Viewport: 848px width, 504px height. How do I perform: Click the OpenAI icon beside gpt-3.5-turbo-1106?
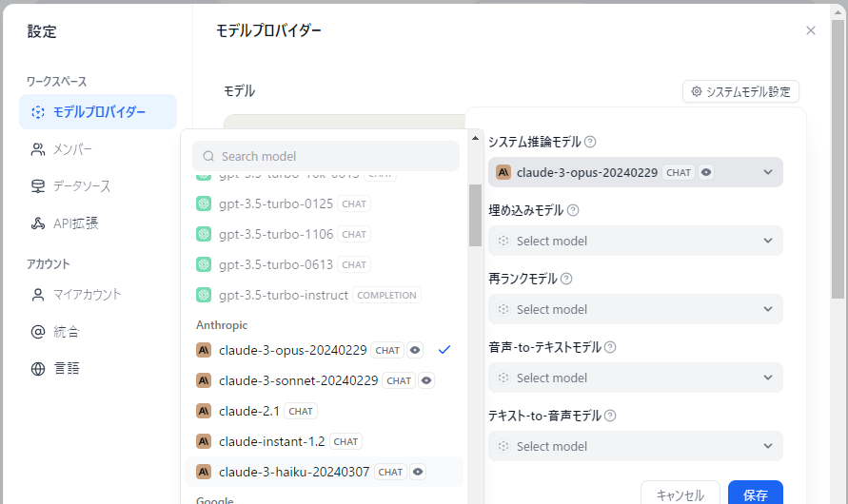point(204,234)
